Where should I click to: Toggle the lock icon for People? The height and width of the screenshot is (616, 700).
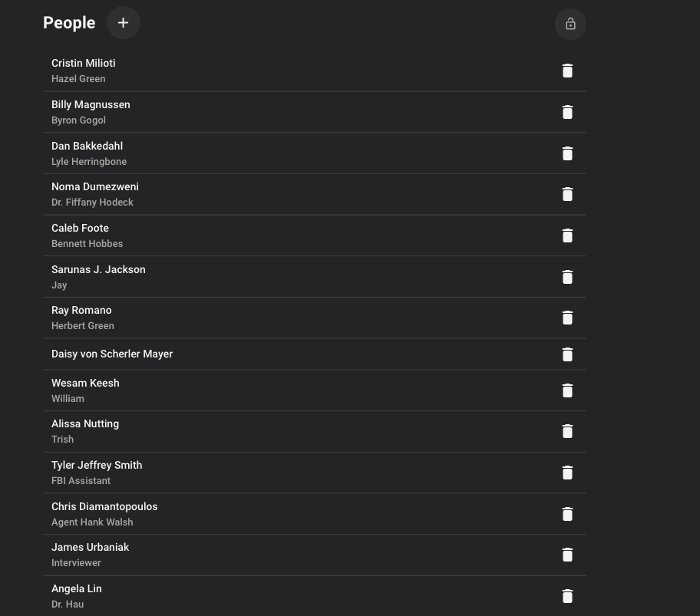click(x=570, y=24)
